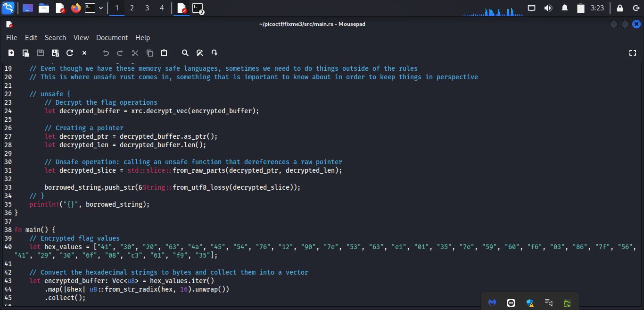Viewport: 644px width, 310px height.
Task: Reload the file using the toolbar icon
Action: [x=70, y=53]
